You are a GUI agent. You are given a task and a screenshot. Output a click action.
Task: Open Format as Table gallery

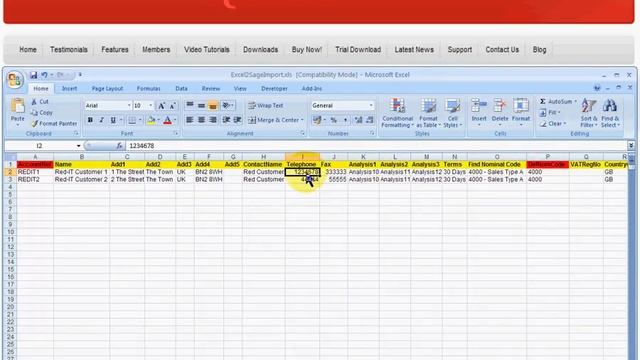click(428, 113)
